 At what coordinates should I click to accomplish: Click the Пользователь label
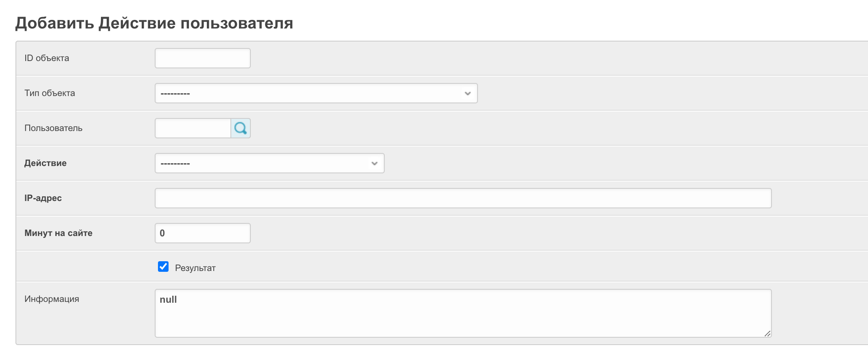(53, 128)
